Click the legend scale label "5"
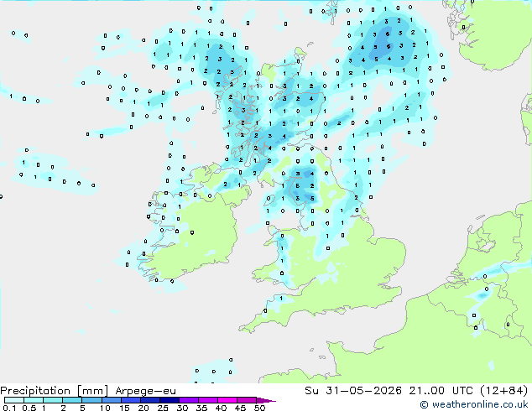532x411 pixels. (x=82, y=408)
